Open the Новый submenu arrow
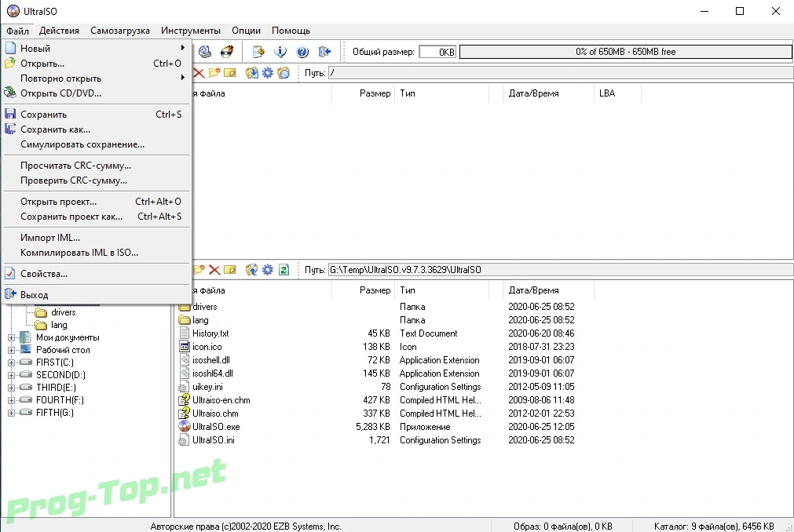Image resolution: width=794 pixels, height=532 pixels. [183, 48]
